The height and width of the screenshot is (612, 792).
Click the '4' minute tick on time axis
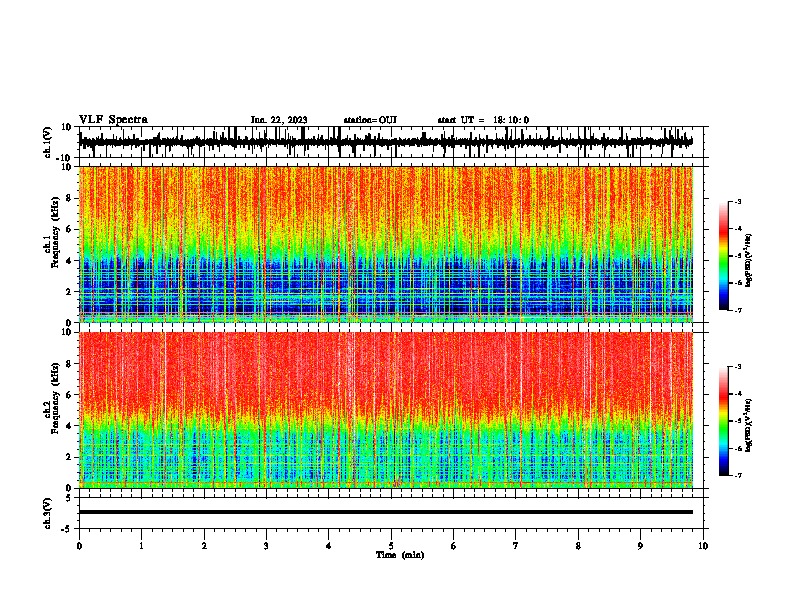click(x=329, y=546)
